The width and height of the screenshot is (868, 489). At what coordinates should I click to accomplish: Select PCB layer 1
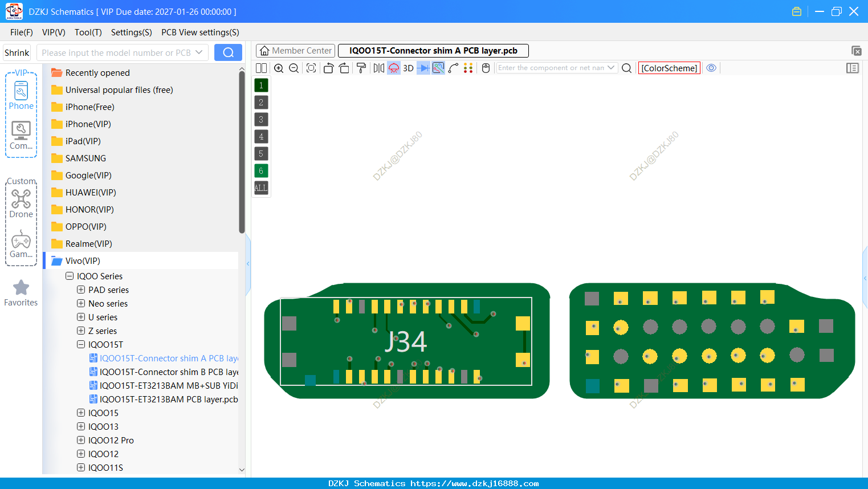point(261,85)
